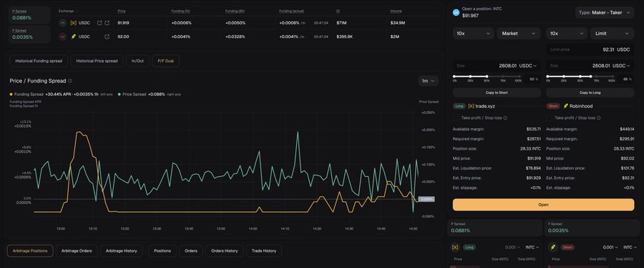Switch to In/Out chart tab
Screen dimensions: 644x268
tap(137, 61)
